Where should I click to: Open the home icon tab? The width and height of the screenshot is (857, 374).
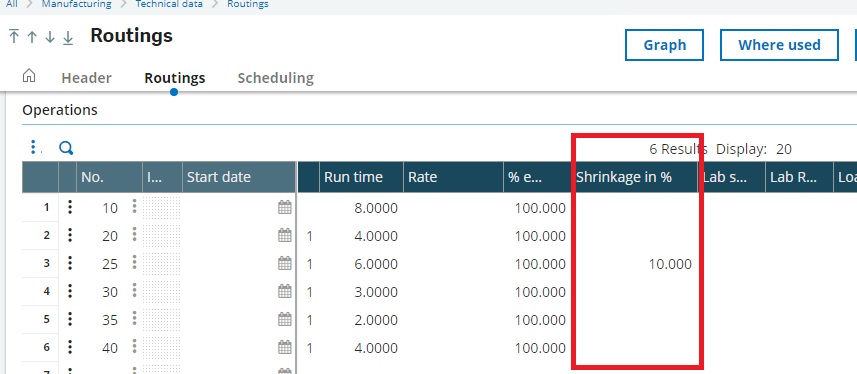point(29,76)
